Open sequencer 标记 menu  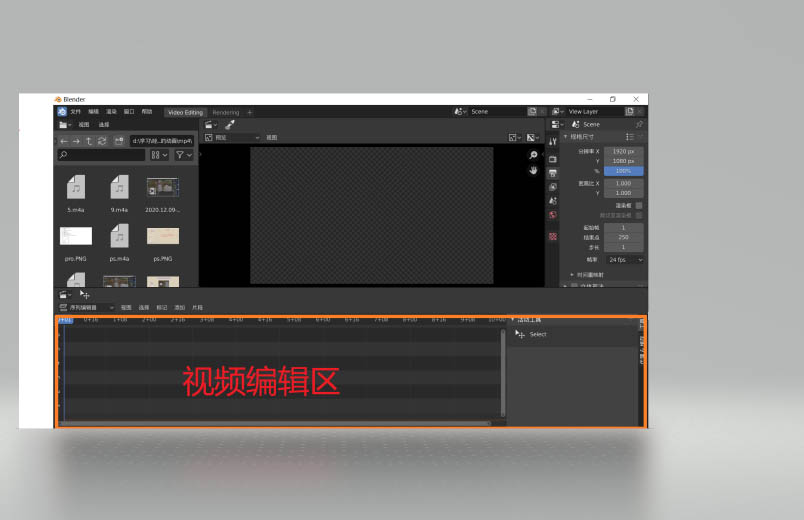tap(162, 308)
